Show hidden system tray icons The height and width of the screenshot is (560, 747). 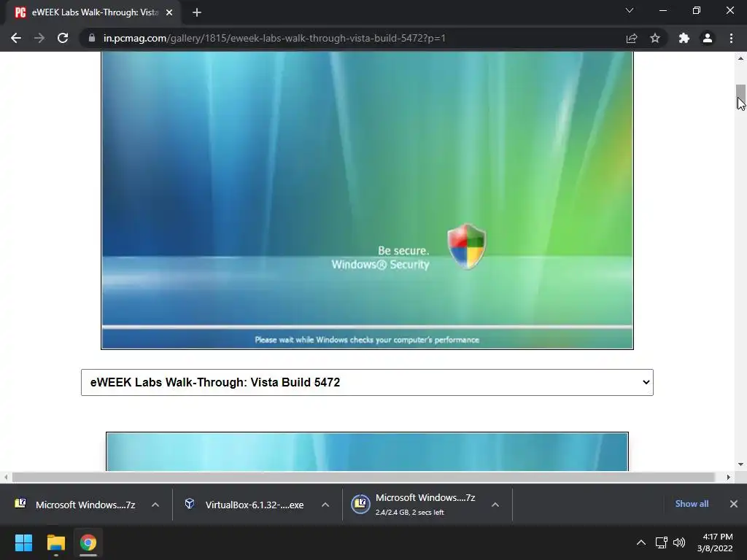[641, 542]
